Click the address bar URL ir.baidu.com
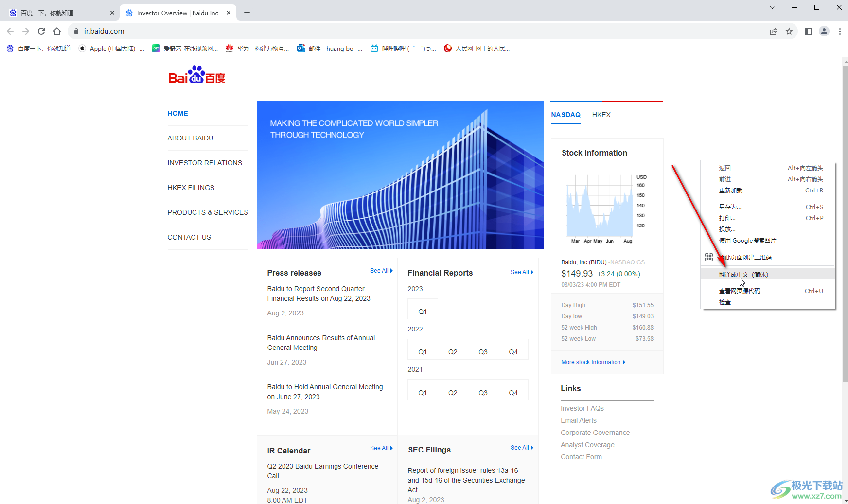The width and height of the screenshot is (848, 504). coord(104,31)
